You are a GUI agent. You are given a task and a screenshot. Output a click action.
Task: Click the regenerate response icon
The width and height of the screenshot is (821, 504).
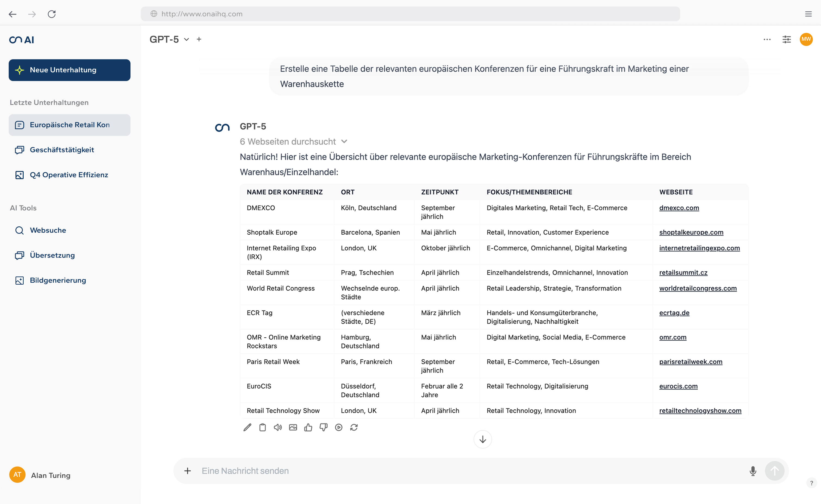pyautogui.click(x=354, y=427)
